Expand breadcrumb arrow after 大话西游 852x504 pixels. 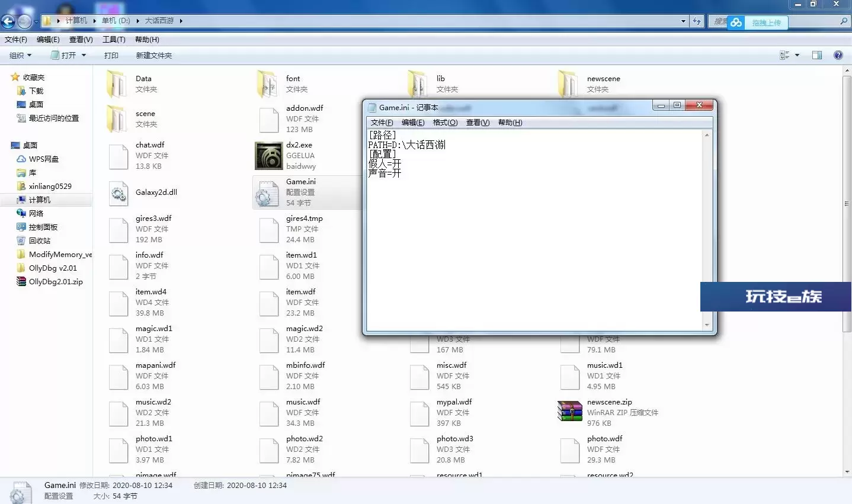click(181, 21)
